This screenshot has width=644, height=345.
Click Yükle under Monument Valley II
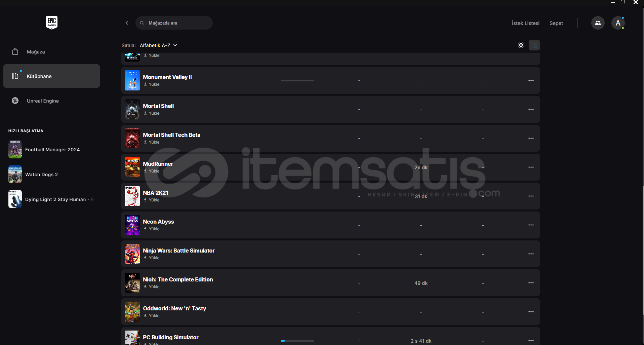click(x=152, y=84)
